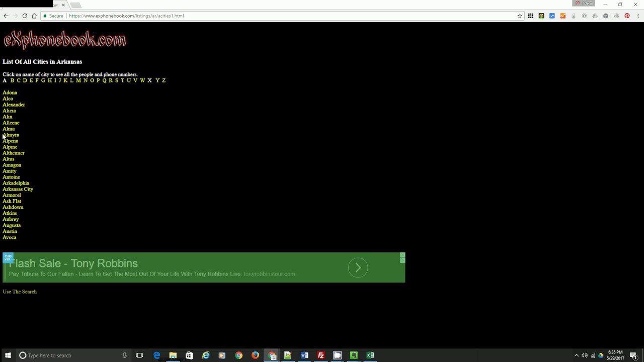Image resolution: width=644 pixels, height=362 pixels.
Task: Click the Cortana microphone icon
Action: tap(124, 355)
